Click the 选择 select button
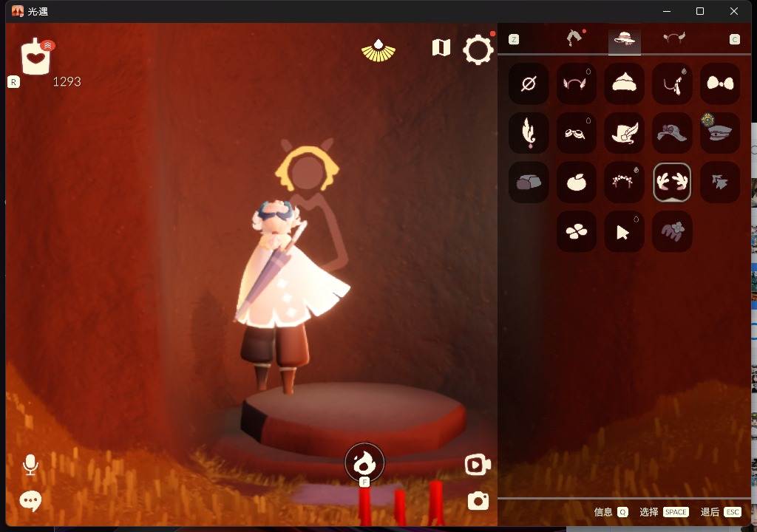 pos(664,512)
